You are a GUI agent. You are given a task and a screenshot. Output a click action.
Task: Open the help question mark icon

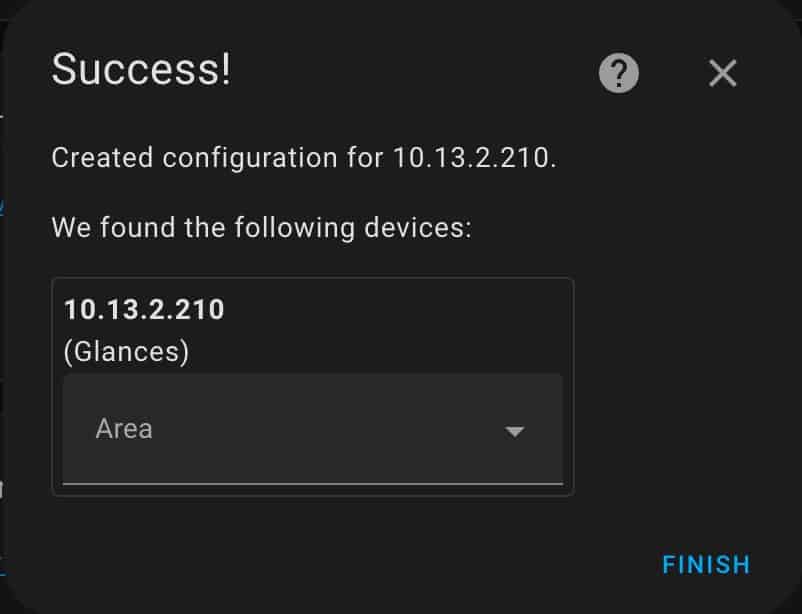pos(619,73)
